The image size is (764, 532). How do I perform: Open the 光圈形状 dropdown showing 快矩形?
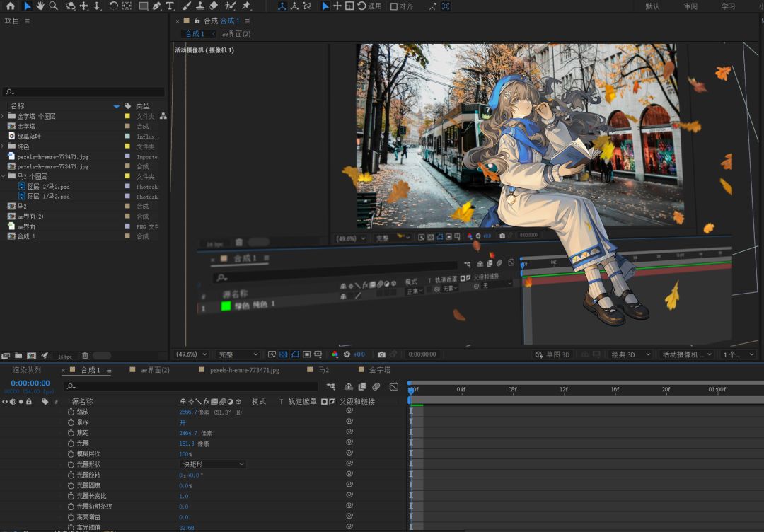point(213,464)
